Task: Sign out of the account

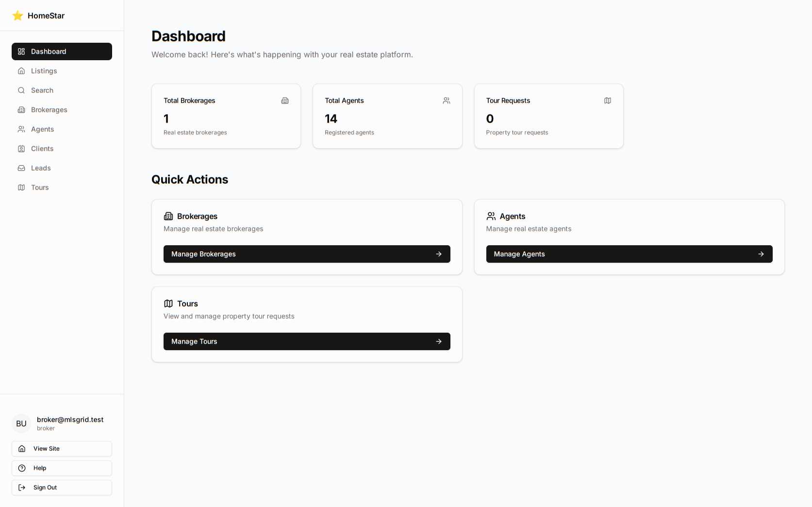Action: pyautogui.click(x=62, y=488)
